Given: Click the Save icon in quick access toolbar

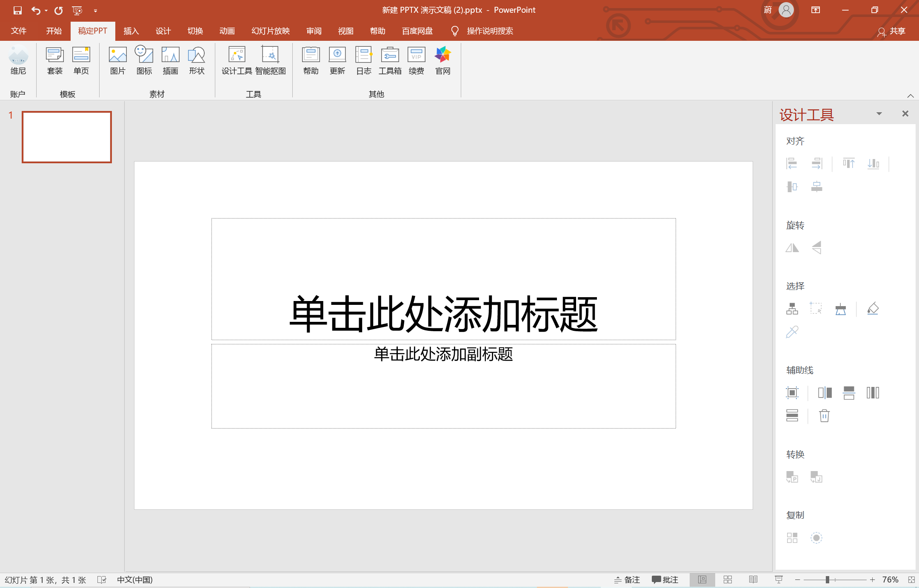Looking at the screenshot, I should click(17, 10).
